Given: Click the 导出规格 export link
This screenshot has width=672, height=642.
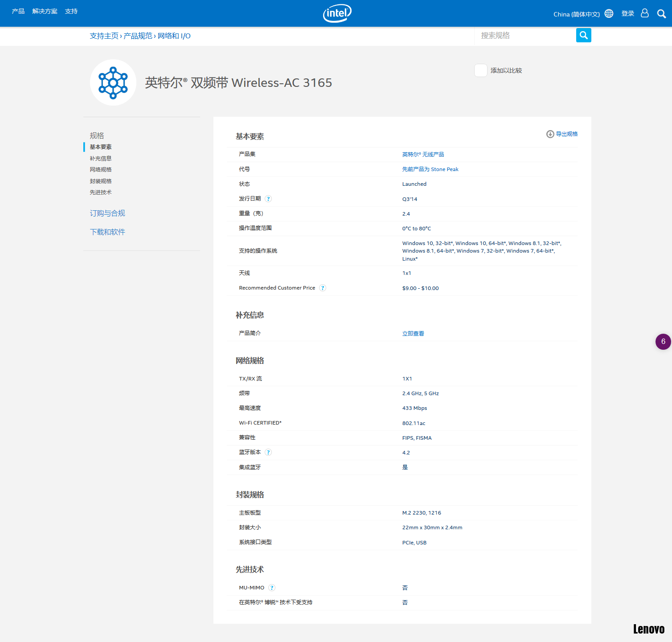Looking at the screenshot, I should 567,134.
